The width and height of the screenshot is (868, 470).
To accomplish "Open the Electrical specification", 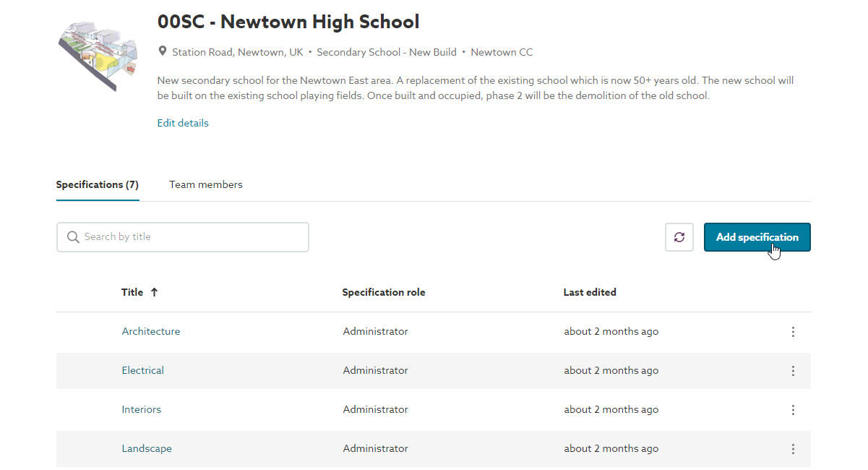I will click(143, 371).
